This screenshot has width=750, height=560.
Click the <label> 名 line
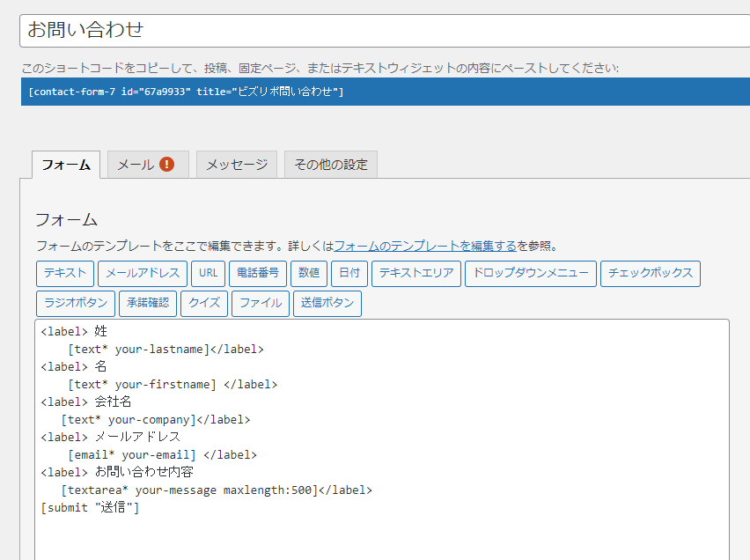click(x=74, y=366)
